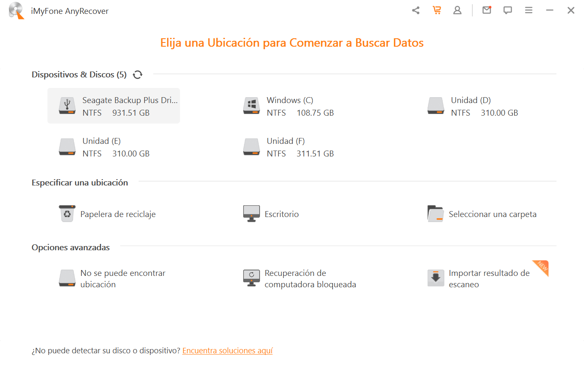
Task: Open the hamburger menu
Action: click(x=529, y=10)
